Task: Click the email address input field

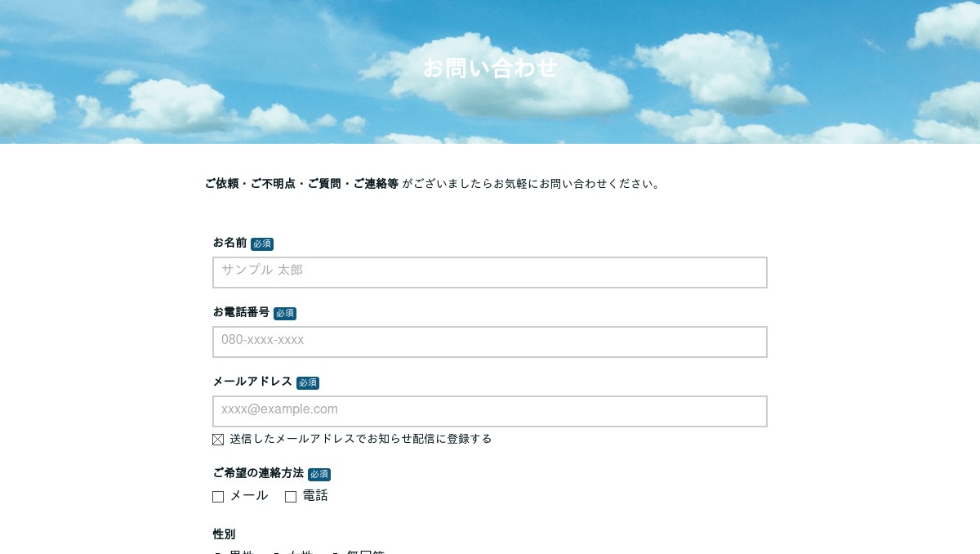Action: point(489,411)
